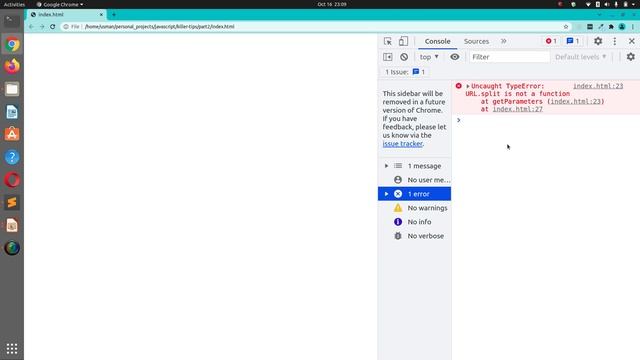640x360 pixels.
Task: Open Help from the dock
Action: tap(12, 157)
